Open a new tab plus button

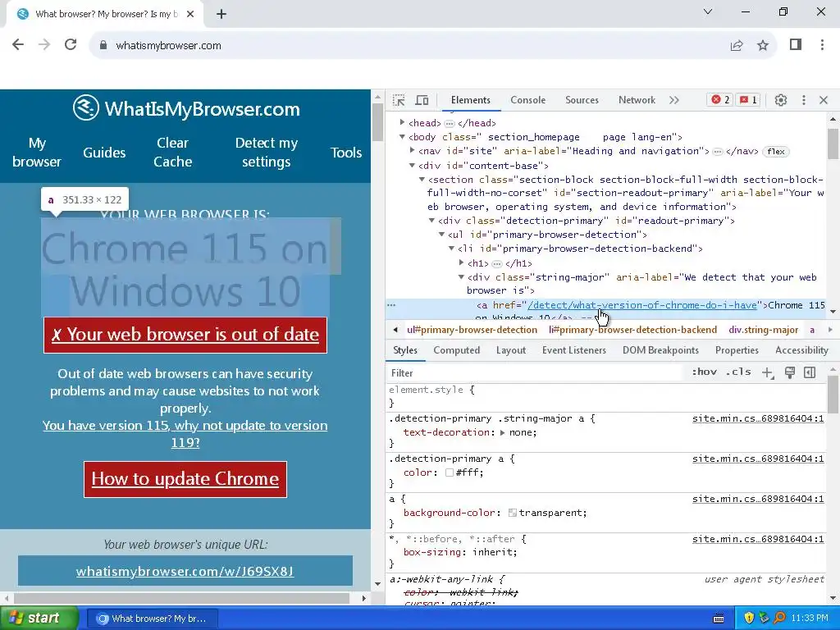(221, 15)
